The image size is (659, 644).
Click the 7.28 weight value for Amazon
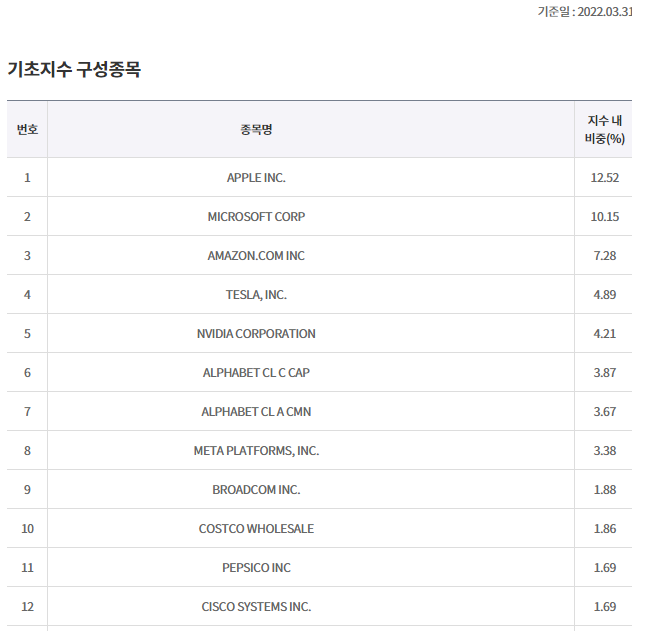605,256
